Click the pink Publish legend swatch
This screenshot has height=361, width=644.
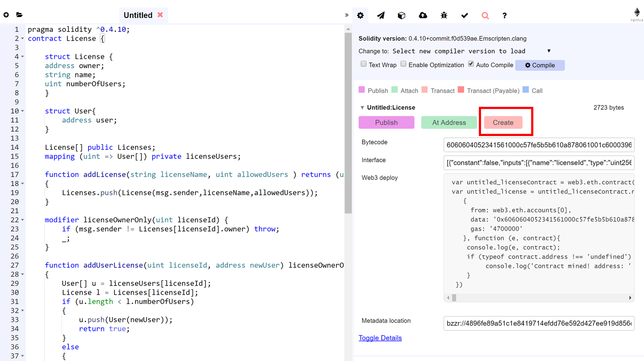pos(362,90)
